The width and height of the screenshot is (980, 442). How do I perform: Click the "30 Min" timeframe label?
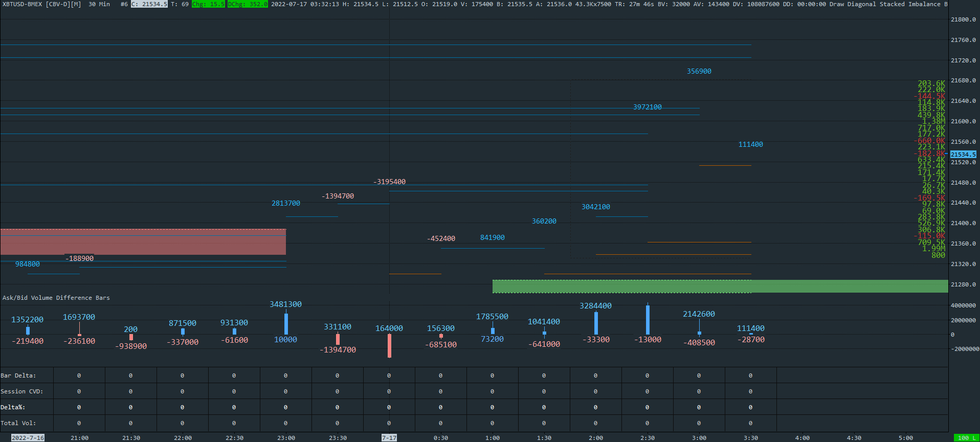point(99,4)
